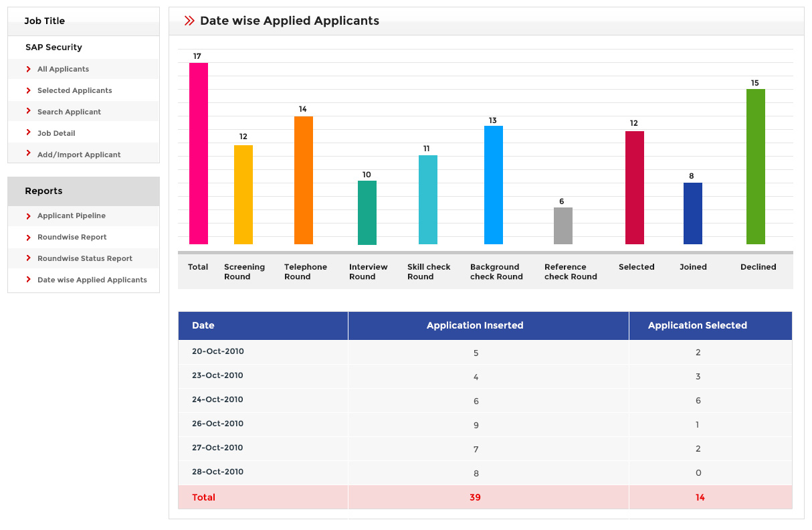The height and width of the screenshot is (530, 812).
Task: Click inserted count 9 for 26-Oct-2010
Action: click(x=476, y=425)
